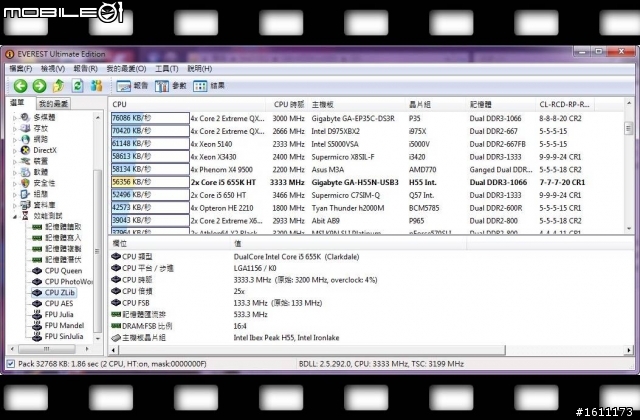Image resolution: width=640 pixels, height=420 pixels.
Task: Click the details pane scroll-right arrow
Action: [x=629, y=350]
